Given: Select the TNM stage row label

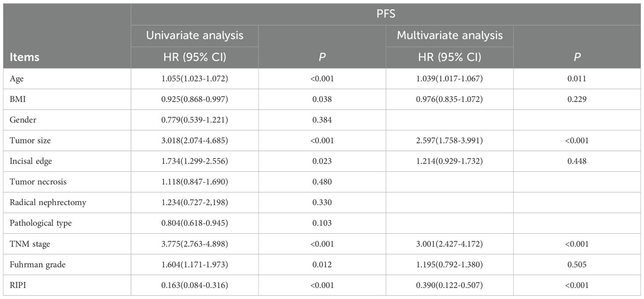Looking at the screenshot, I should tap(26, 244).
